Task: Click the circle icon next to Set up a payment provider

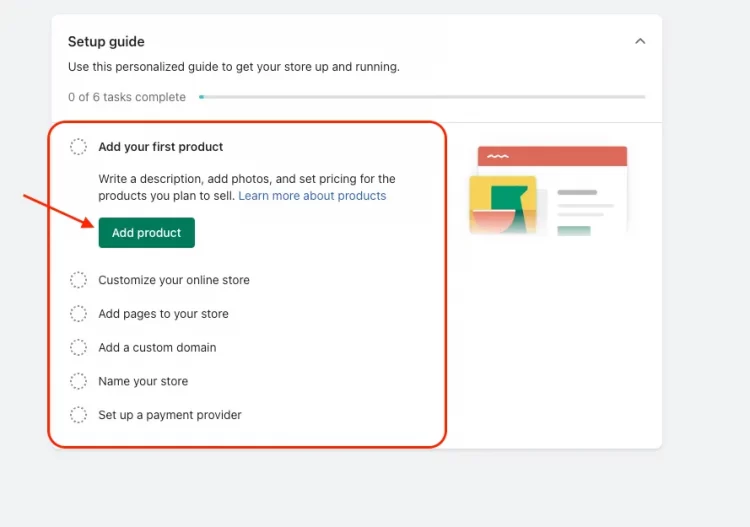Action: tap(78, 415)
